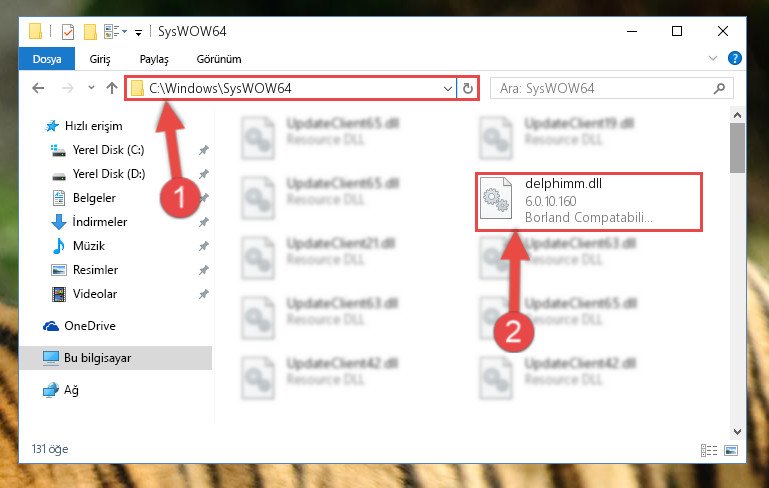Image resolution: width=769 pixels, height=488 pixels.
Task: Unpin Yerel Disk (C:) from quick access
Action: 204,150
